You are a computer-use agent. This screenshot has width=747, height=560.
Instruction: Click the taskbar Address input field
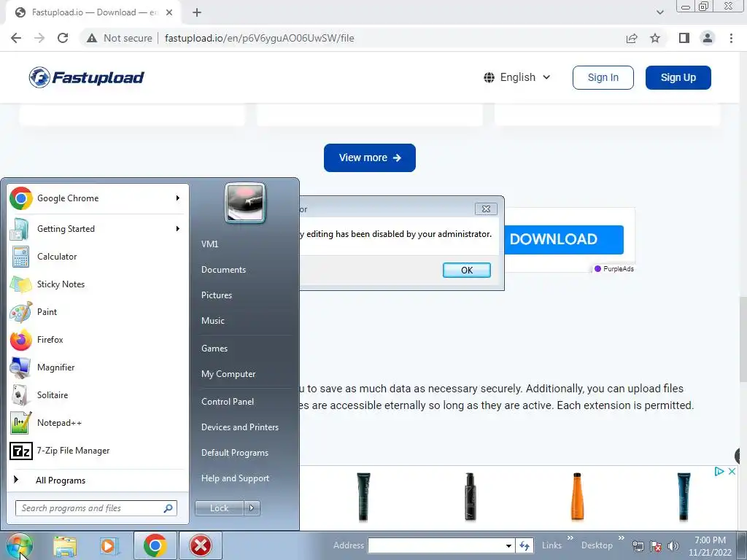(x=436, y=545)
